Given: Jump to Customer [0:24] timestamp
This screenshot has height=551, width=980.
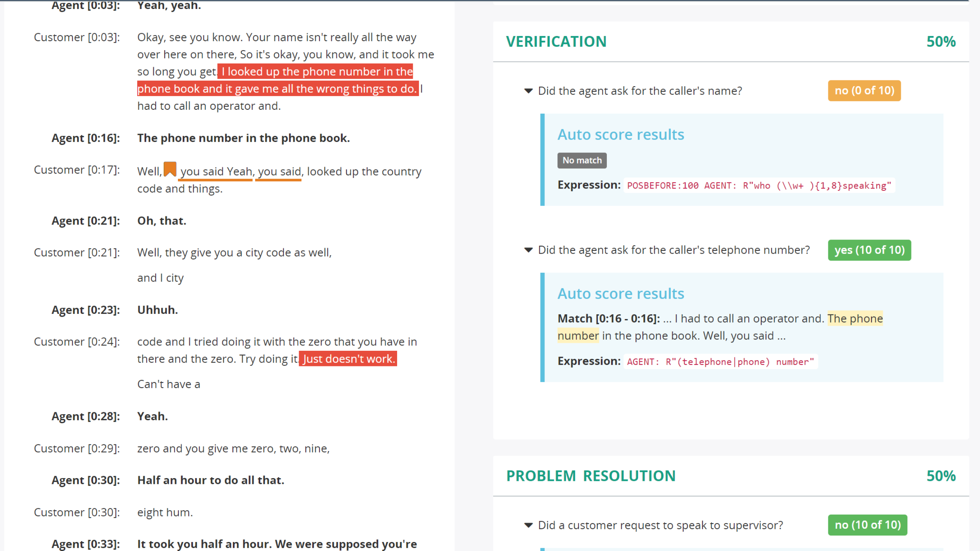Looking at the screenshot, I should tap(77, 342).
